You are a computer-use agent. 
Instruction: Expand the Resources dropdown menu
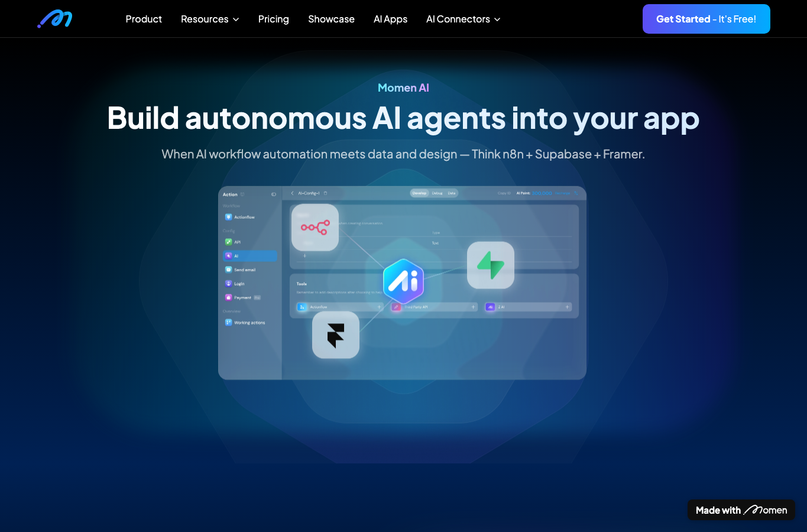tap(210, 19)
